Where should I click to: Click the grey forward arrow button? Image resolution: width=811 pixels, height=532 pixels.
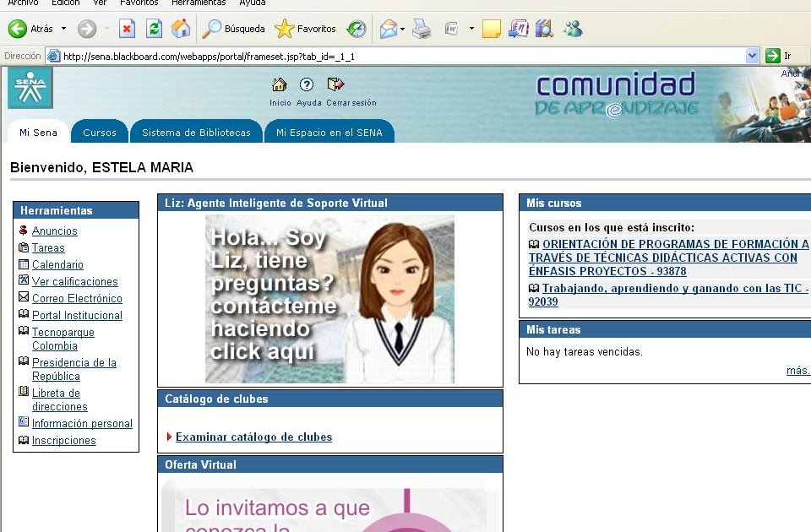click(x=87, y=29)
